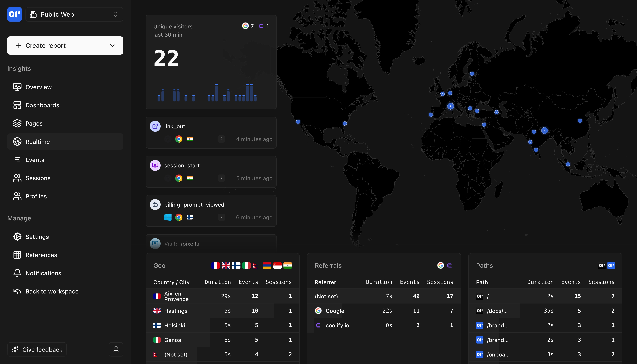The height and width of the screenshot is (364, 637).
Task: Toggle the Google icon in Referrals header
Action: (x=441, y=265)
